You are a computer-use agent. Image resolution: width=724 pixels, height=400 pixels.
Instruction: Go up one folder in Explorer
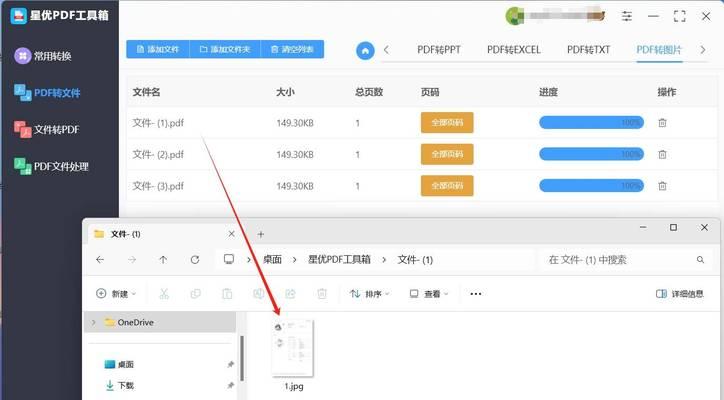coord(163,260)
